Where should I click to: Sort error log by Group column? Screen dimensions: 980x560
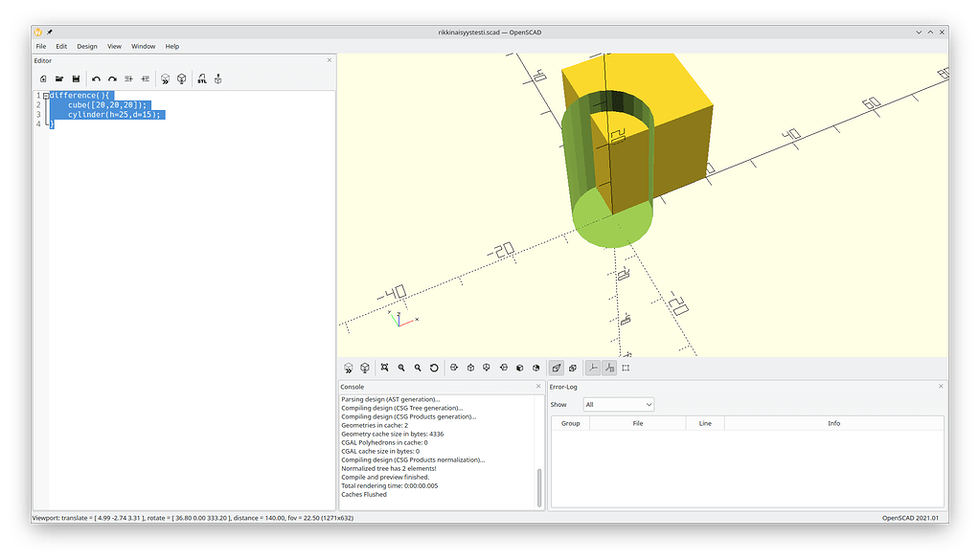pyautogui.click(x=571, y=423)
